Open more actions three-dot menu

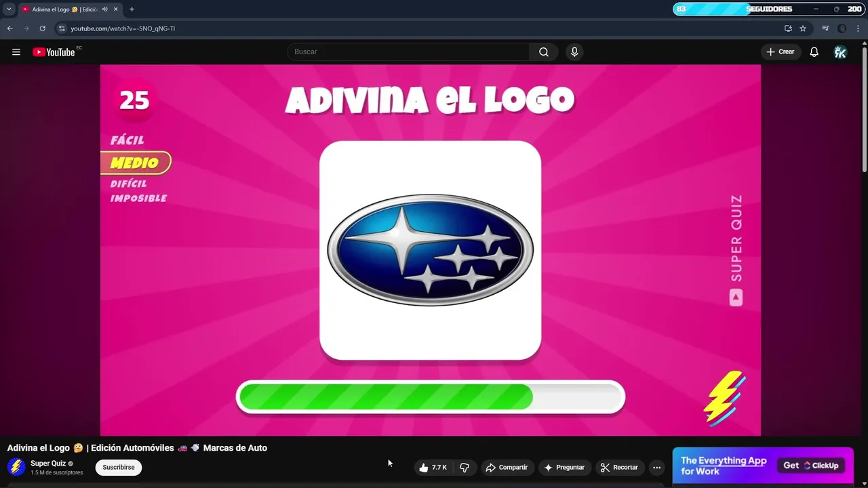tap(656, 468)
